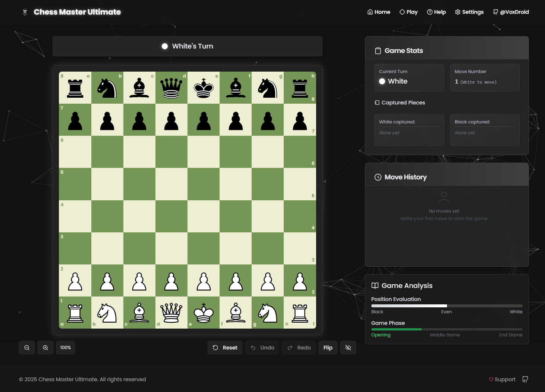The image size is (545, 392).
Task: Open the Settings menu
Action: 469,12
